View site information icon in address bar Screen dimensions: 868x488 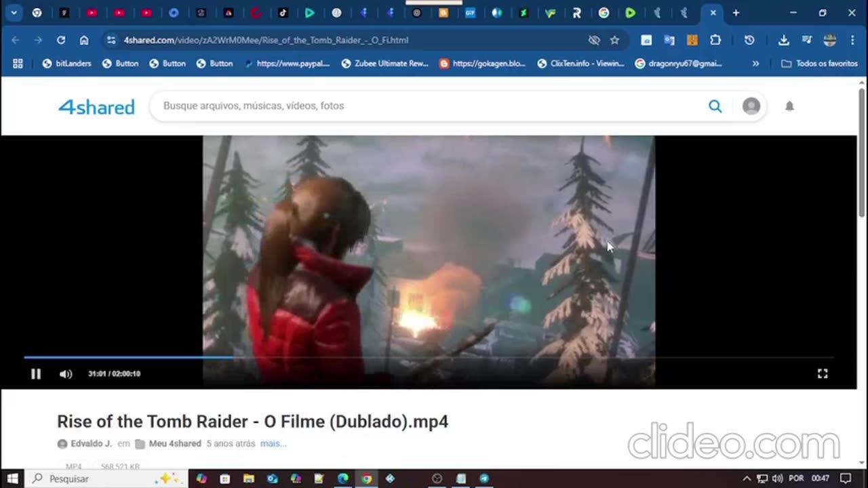point(111,40)
